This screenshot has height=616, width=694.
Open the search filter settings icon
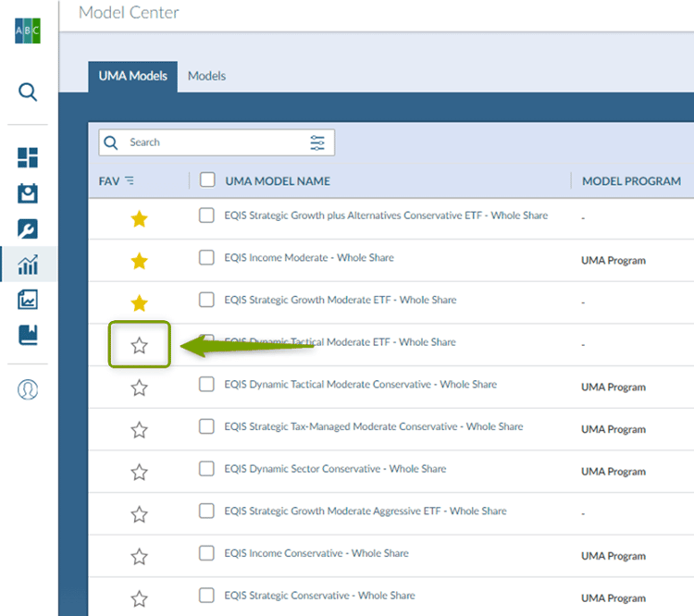pyautogui.click(x=317, y=142)
